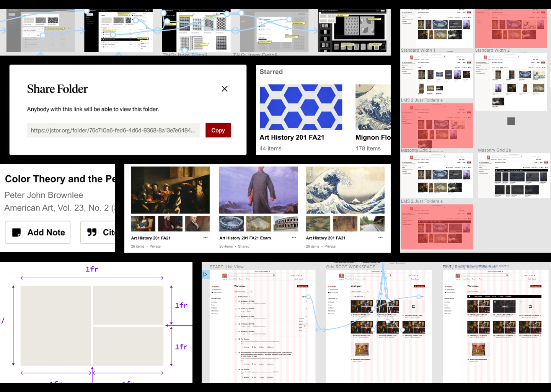The image size is (551, 392).
Task: Click the Cite quotation mark icon
Action: click(92, 232)
